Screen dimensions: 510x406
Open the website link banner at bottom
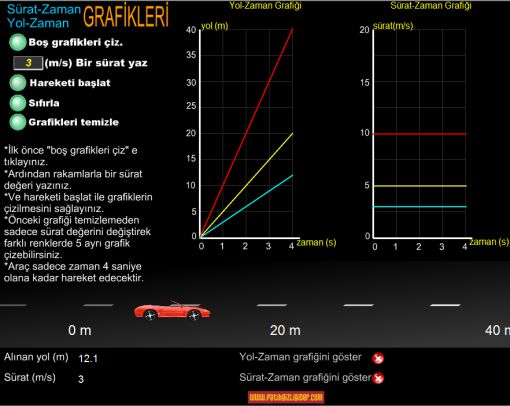(x=286, y=397)
